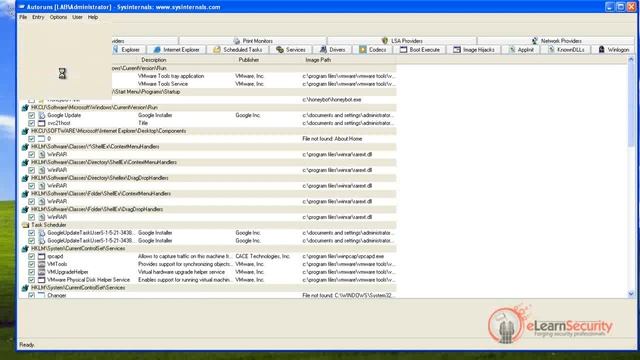Viewport: 640px width, 360px height.
Task: Click "File not found: About:Home" text
Action: [332, 139]
